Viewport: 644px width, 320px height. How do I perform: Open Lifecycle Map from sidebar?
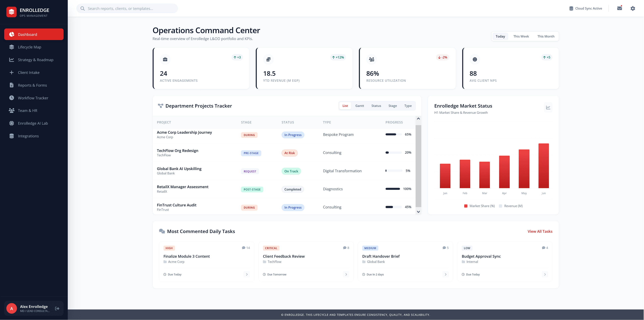pyautogui.click(x=30, y=47)
